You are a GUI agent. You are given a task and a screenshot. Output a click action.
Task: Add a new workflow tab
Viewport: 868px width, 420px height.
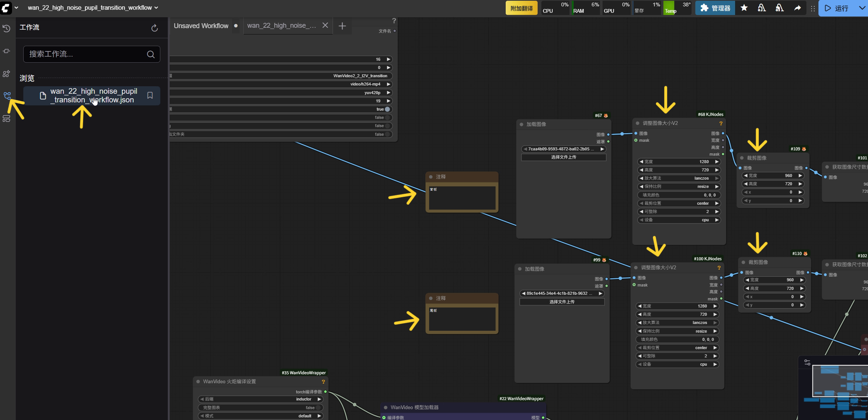342,26
